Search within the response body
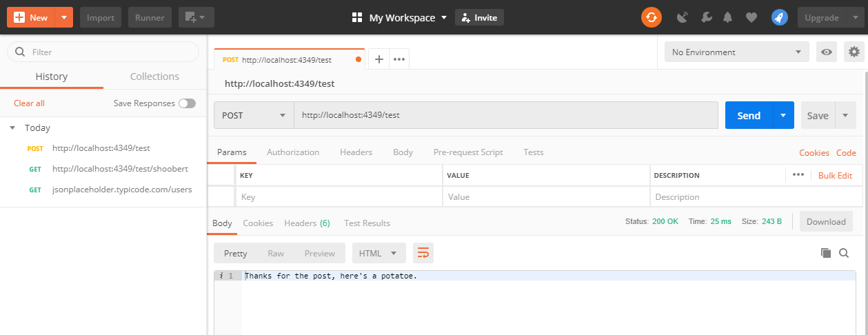The width and height of the screenshot is (868, 335). coord(843,253)
